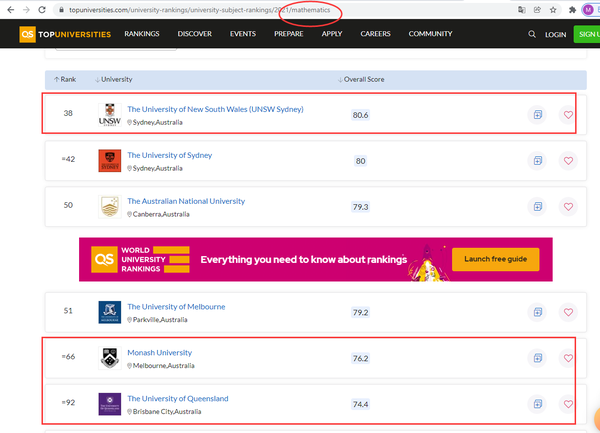This screenshot has height=433, width=600.
Task: Click the UNSW logo thumbnail
Action: [x=110, y=114]
